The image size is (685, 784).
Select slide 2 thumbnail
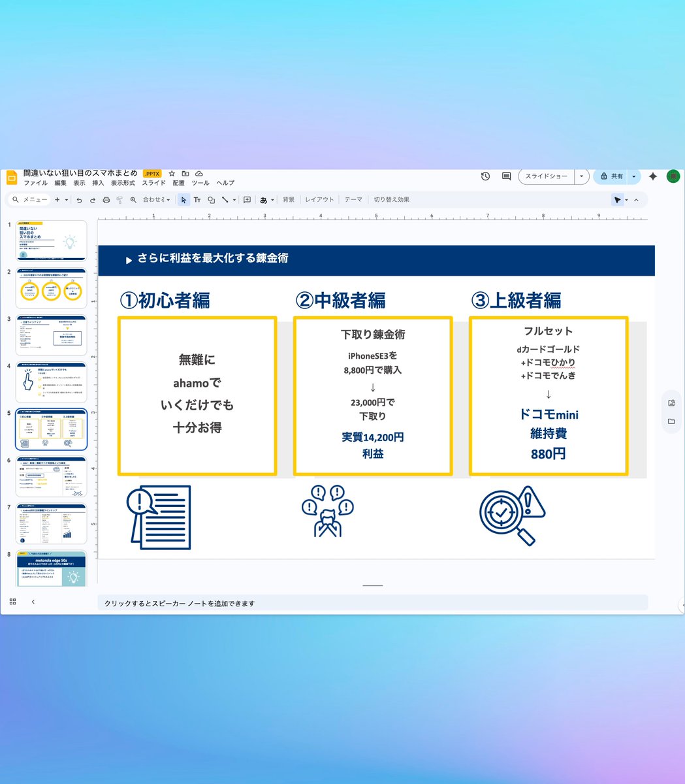(x=52, y=288)
